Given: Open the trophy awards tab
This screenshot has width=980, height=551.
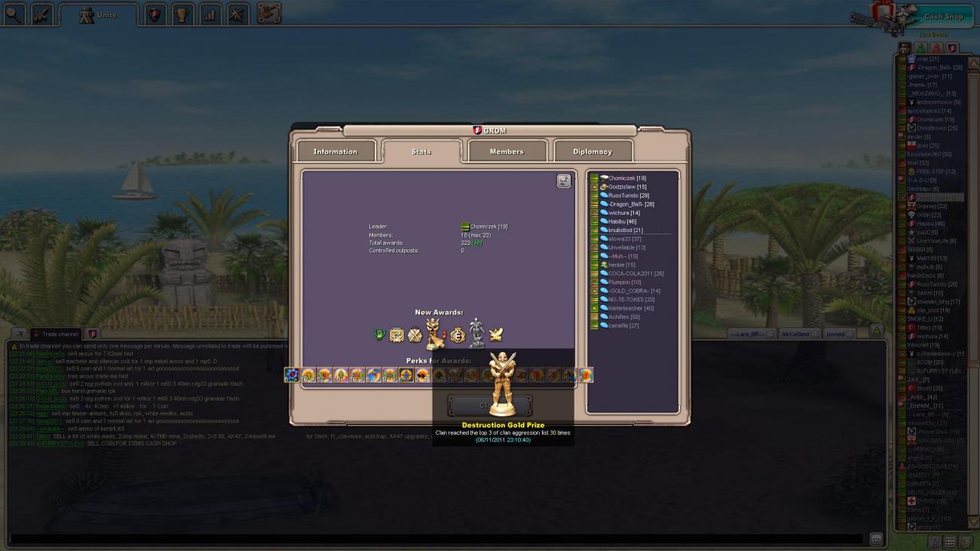Looking at the screenshot, I should point(182,14).
